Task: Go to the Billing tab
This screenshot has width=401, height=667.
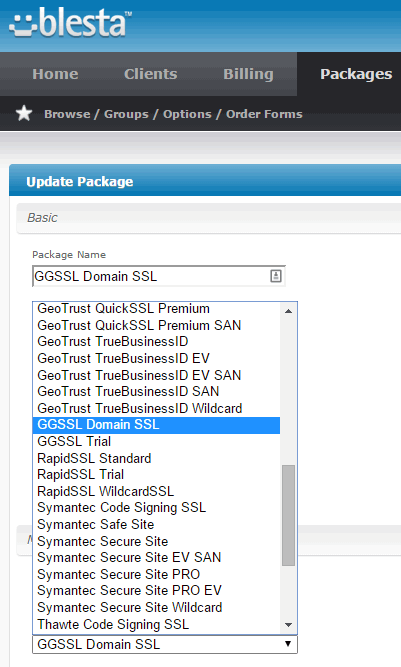Action: point(248,74)
